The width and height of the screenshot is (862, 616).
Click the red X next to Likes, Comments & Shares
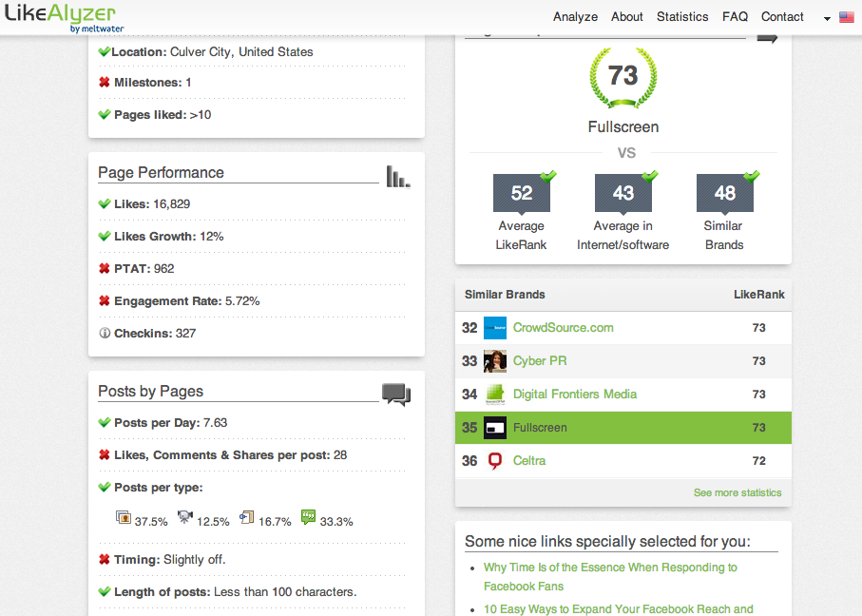(104, 454)
